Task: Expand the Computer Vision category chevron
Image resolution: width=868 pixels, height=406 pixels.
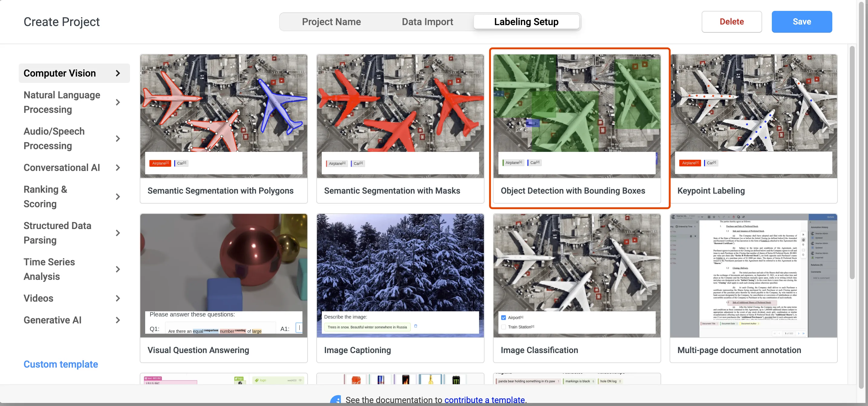Action: coord(118,73)
